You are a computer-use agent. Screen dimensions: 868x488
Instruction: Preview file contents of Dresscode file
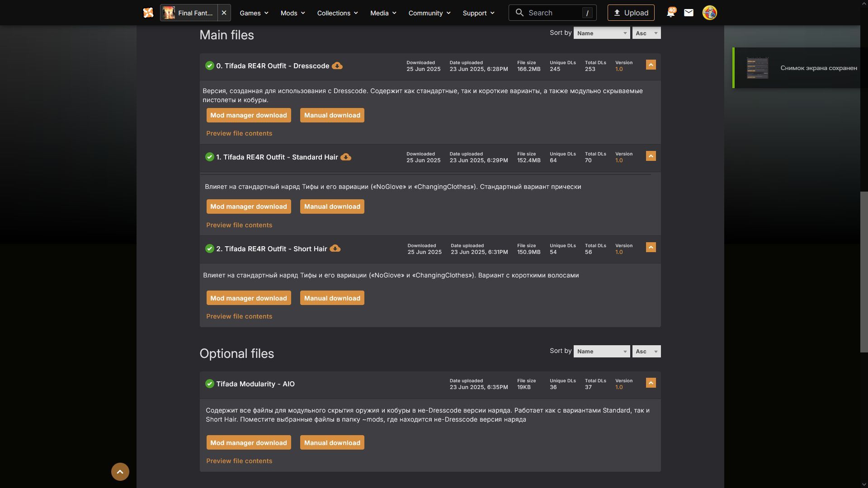(x=239, y=133)
